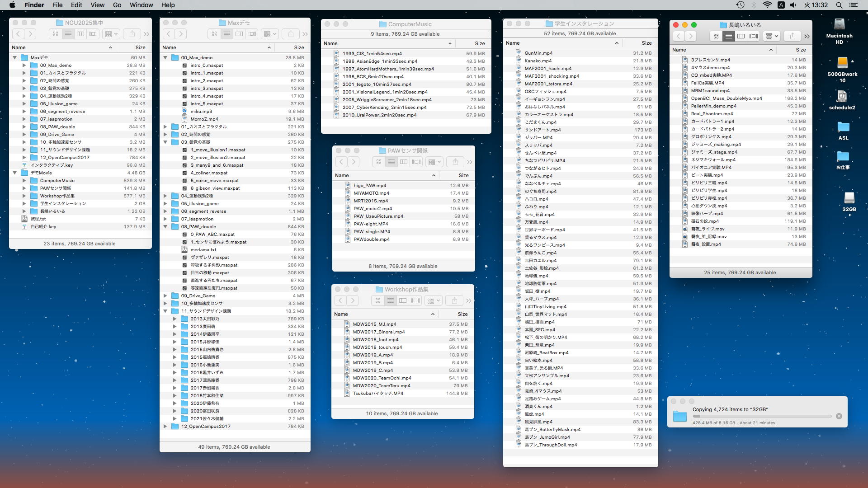Image resolution: width=868 pixels, height=488 pixels.
Task: Collapse デモMovie folder in NGU2025集中 window
Action: [x=15, y=173]
